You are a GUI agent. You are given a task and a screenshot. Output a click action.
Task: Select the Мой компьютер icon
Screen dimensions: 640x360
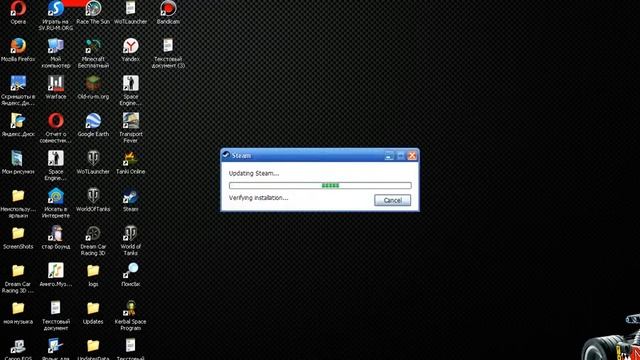56,46
